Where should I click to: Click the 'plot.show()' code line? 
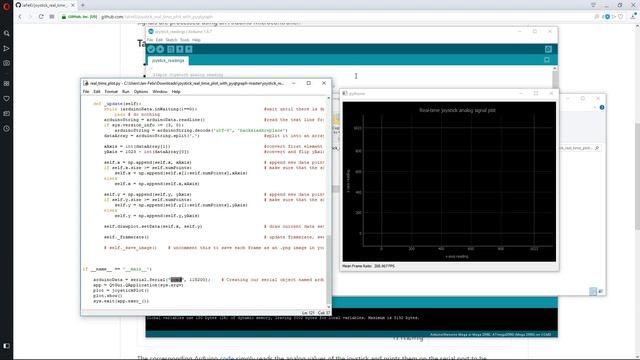pos(107,296)
